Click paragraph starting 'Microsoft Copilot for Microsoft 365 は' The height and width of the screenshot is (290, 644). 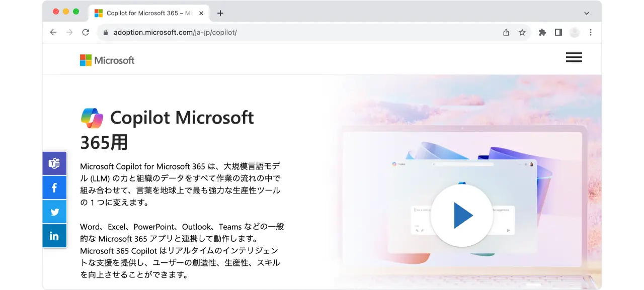[x=180, y=184]
